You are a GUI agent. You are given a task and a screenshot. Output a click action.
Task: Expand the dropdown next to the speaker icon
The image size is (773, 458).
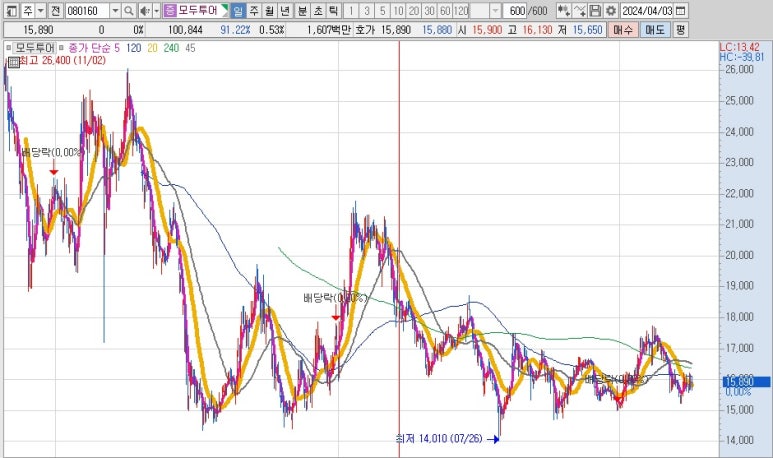(x=157, y=10)
